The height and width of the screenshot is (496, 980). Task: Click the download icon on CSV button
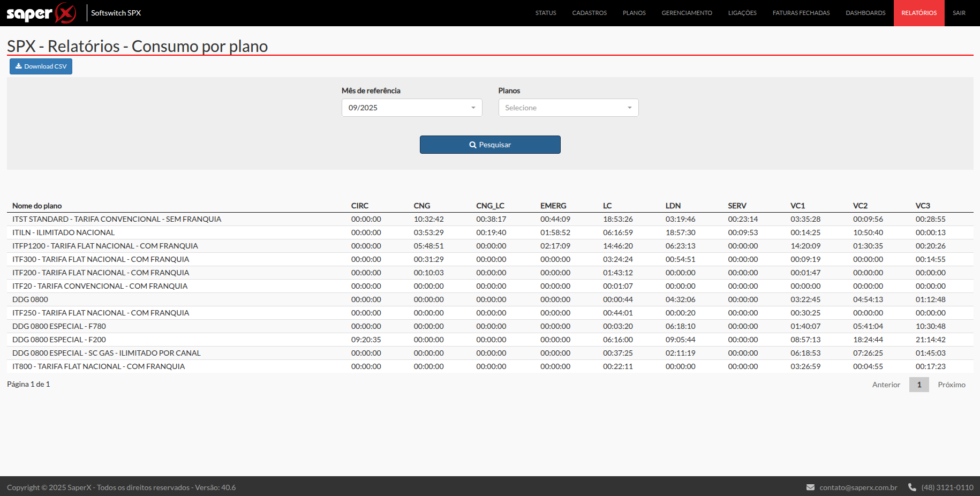coord(19,66)
